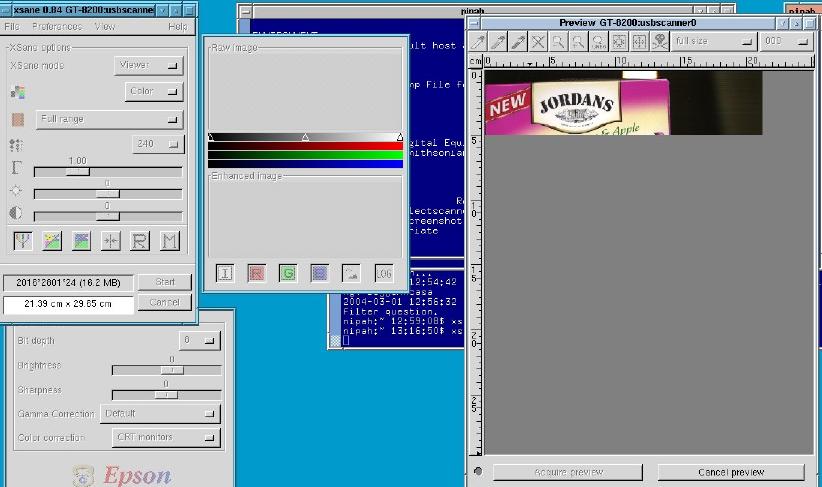Click the skull delete preview cache icon
The image size is (822, 487).
(660, 42)
